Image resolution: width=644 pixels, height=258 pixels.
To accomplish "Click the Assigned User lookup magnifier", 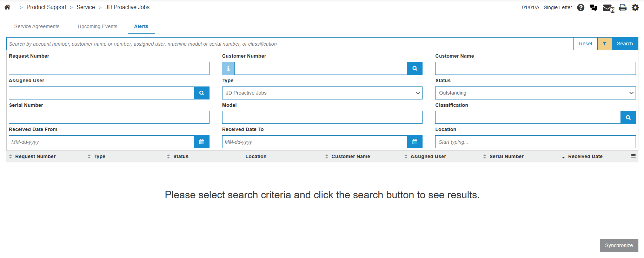I will [201, 93].
